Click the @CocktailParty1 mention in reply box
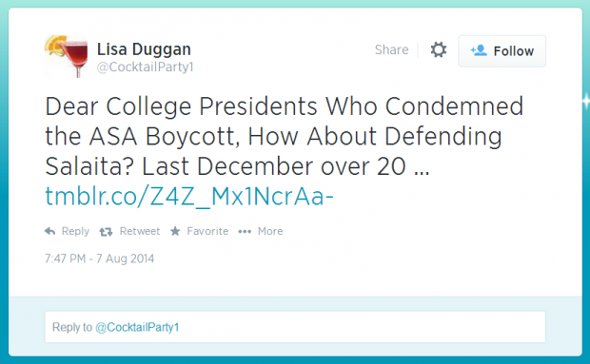 tap(137, 327)
